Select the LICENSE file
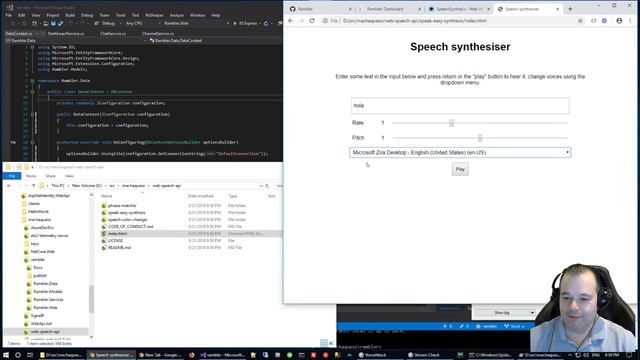This screenshot has height=360, width=640. pyautogui.click(x=116, y=241)
